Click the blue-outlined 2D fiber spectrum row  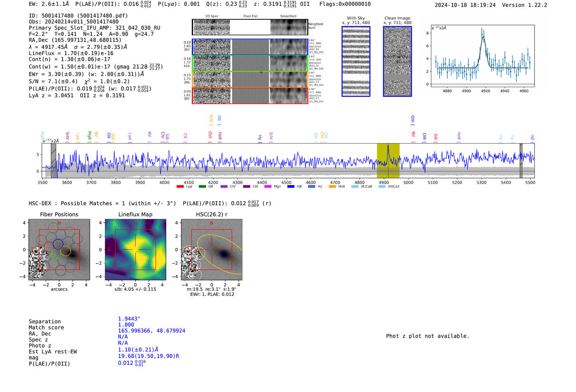250,47
